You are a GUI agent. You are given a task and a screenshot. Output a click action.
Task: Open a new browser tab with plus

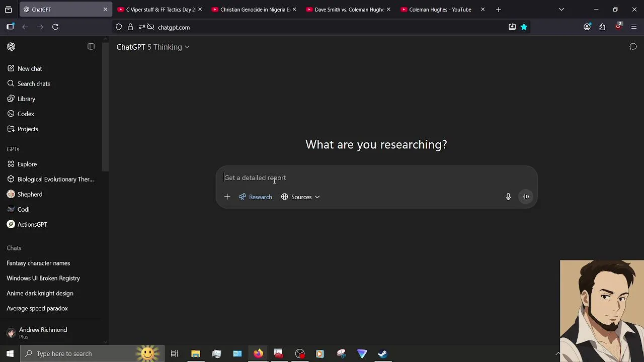[499, 10]
